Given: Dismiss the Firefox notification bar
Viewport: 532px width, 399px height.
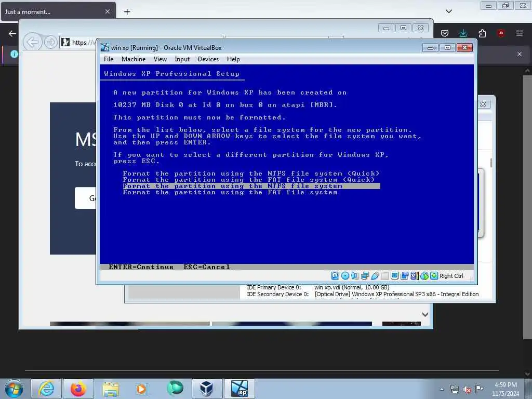Looking at the screenshot, I should 520,54.
